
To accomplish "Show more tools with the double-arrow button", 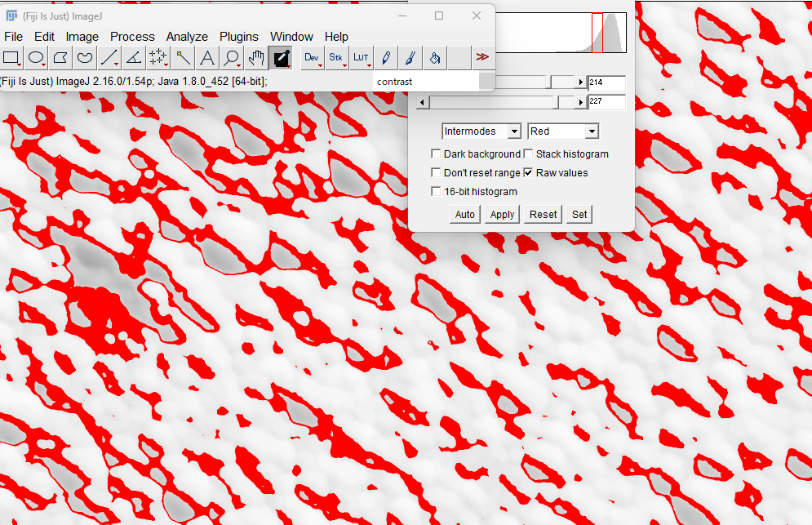I will tap(483, 57).
